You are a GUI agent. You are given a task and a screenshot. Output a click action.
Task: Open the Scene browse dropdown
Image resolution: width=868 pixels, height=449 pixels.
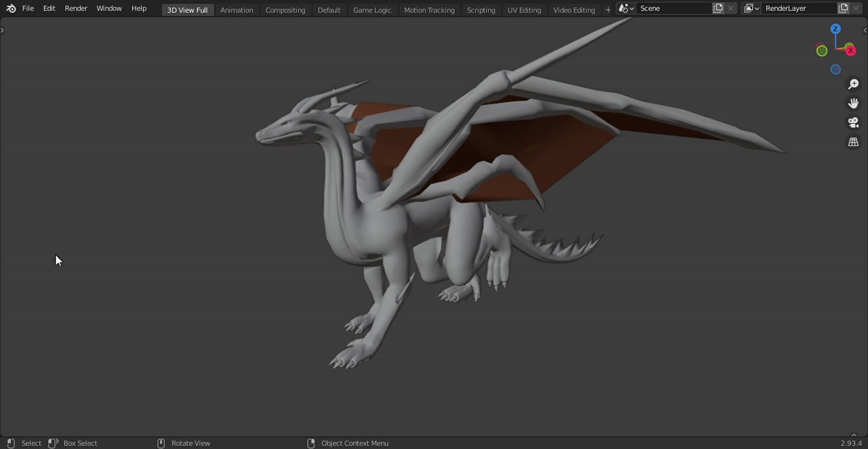coord(625,8)
